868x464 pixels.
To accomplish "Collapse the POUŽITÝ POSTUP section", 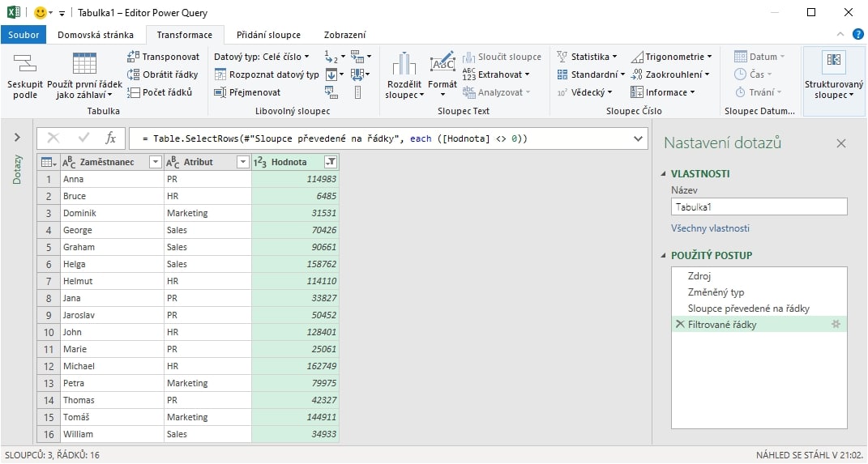I will pos(664,256).
